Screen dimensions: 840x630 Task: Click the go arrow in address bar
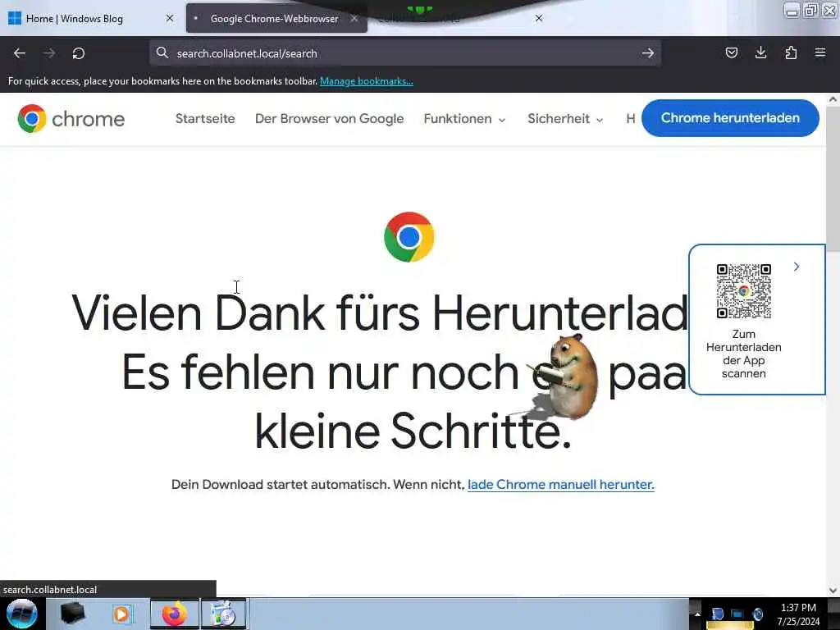(x=648, y=53)
